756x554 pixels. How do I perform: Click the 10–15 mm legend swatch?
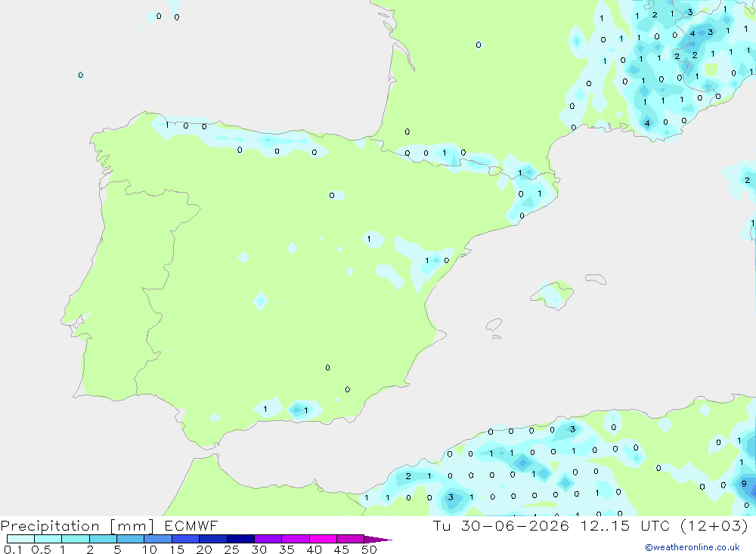point(158,539)
